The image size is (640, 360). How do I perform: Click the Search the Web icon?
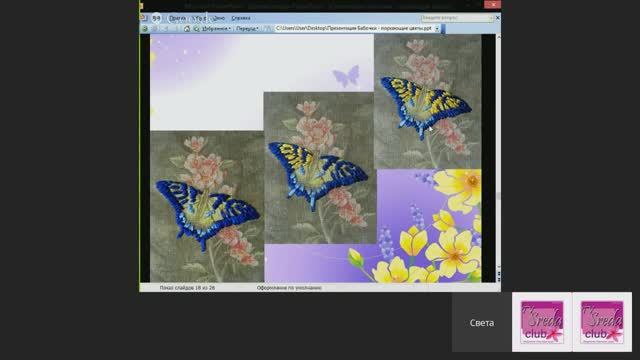click(196, 29)
